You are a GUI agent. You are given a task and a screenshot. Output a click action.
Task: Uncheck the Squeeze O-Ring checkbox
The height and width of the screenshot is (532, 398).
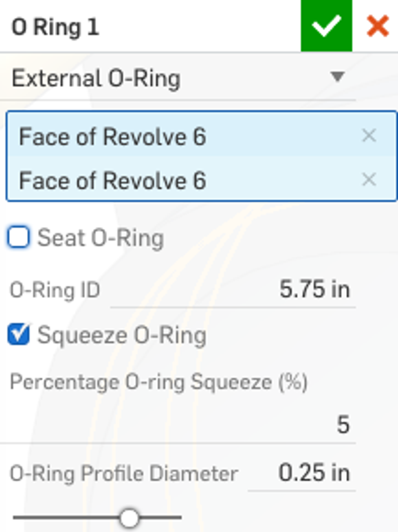click(x=18, y=334)
